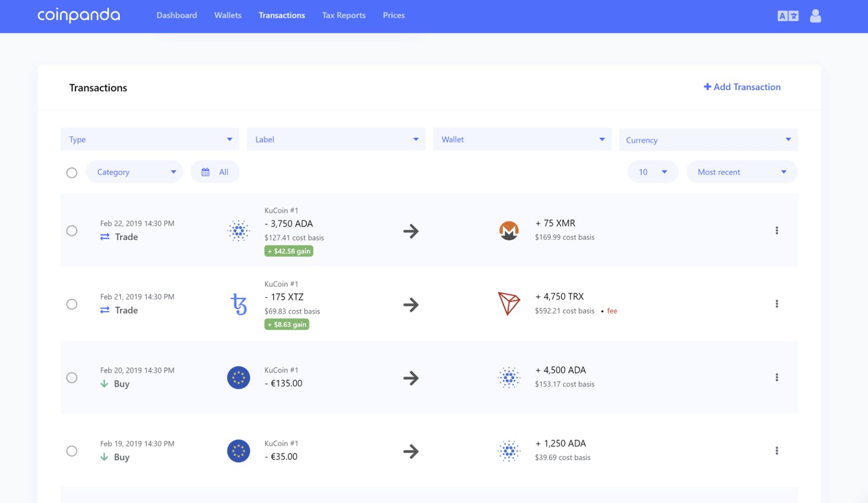Select the Feb 22, 2019 trade transaction
Screen dimensions: 868x503
coord(72,231)
